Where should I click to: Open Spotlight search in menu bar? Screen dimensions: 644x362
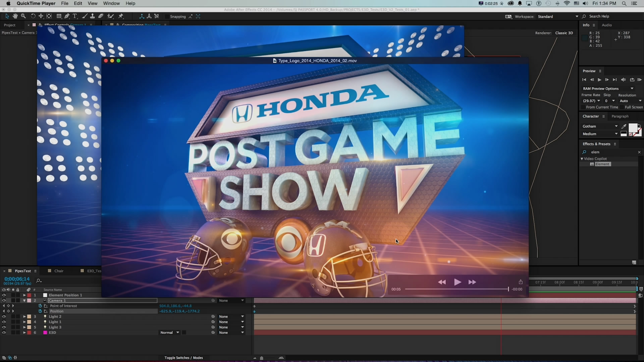click(x=624, y=3)
